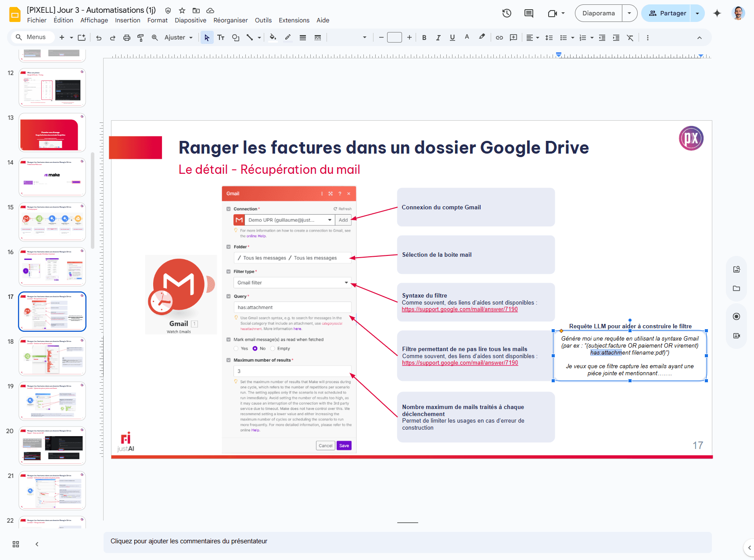Screen dimensions: 754x560
Task: Open the three-dot more options
Action: (648, 38)
